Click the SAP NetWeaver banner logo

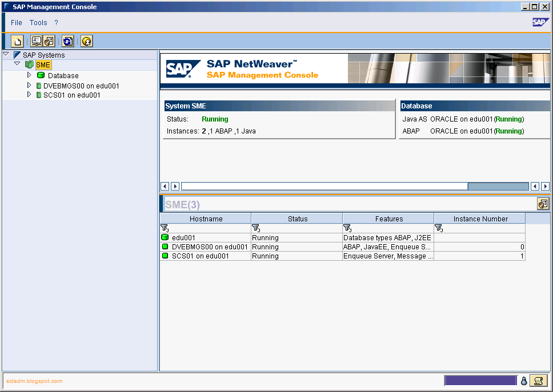click(183, 68)
